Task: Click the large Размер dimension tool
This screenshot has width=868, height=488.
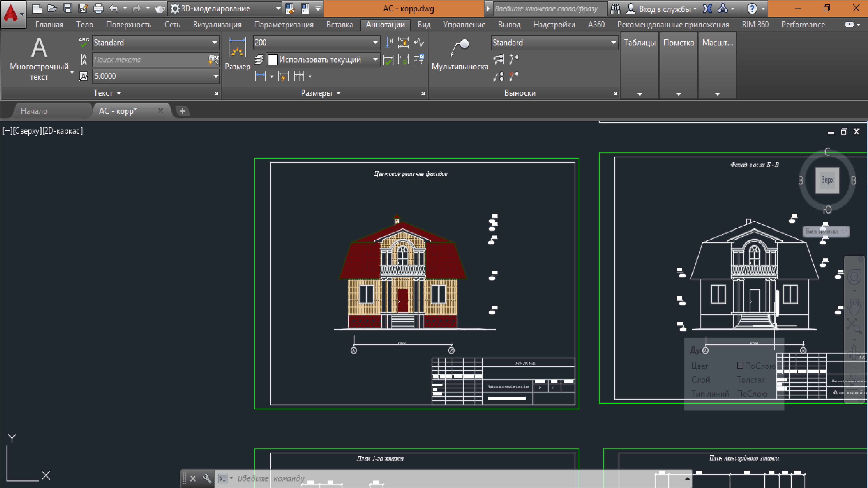Action: [x=237, y=54]
